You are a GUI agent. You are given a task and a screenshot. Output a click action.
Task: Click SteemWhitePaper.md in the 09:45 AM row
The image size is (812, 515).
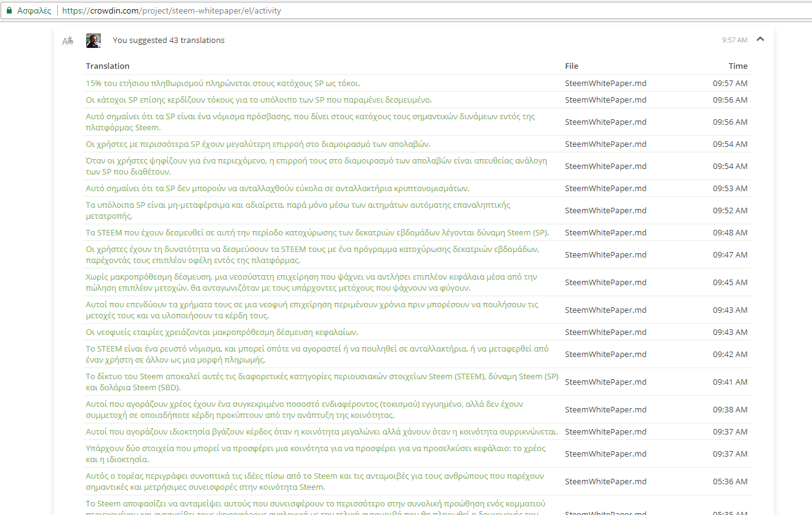[606, 282]
